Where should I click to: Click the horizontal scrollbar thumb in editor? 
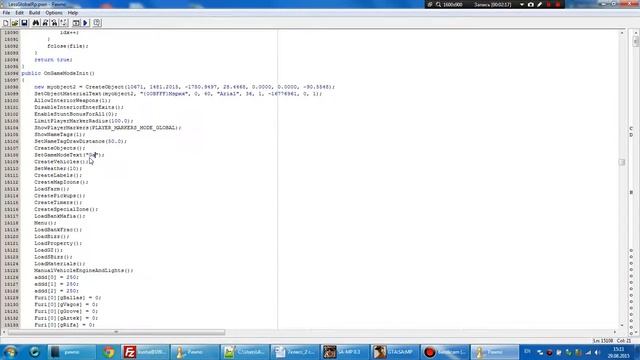(x=116, y=332)
